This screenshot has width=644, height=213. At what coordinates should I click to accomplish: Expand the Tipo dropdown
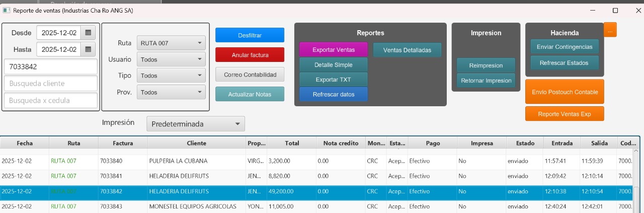[x=171, y=76]
